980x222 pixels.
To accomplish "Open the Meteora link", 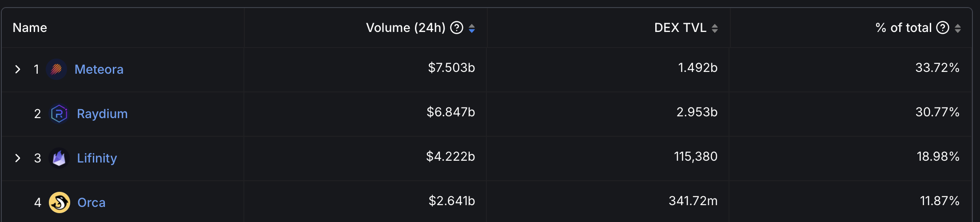I will [x=99, y=69].
